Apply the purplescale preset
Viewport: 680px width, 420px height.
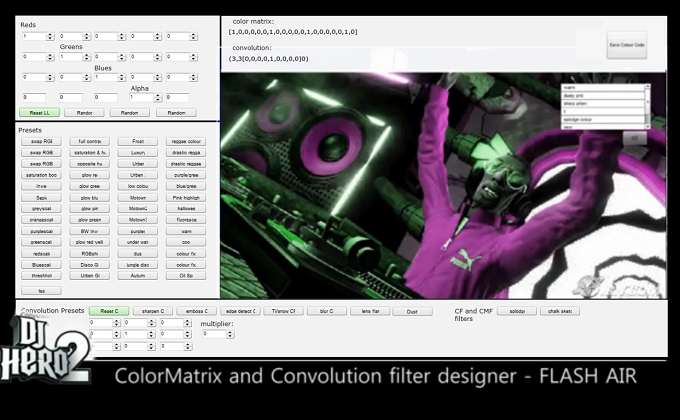pyautogui.click(x=41, y=231)
